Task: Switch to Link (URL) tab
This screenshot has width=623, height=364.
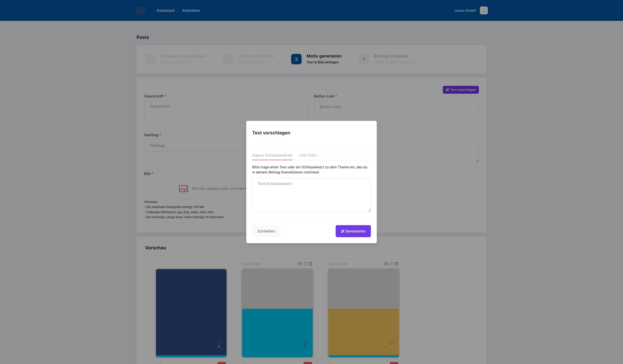Action: tap(308, 155)
